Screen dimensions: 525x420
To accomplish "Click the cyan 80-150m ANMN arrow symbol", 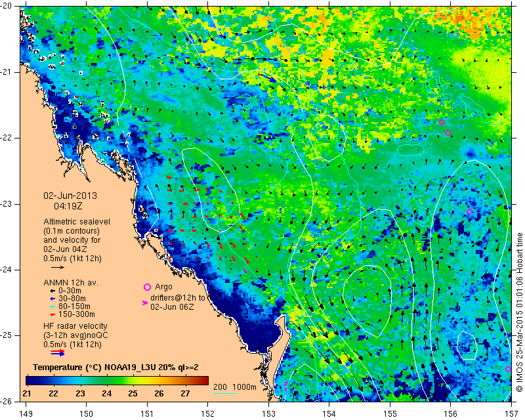I will (52, 306).
